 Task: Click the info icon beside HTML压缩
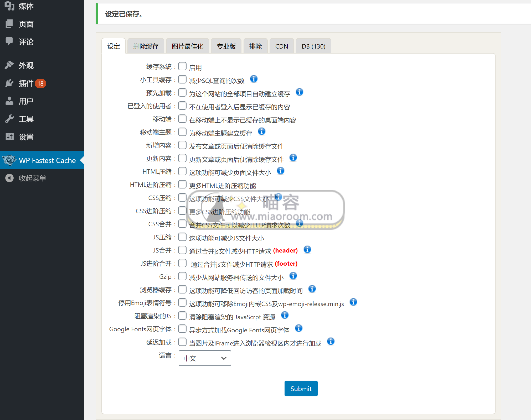tap(280, 171)
